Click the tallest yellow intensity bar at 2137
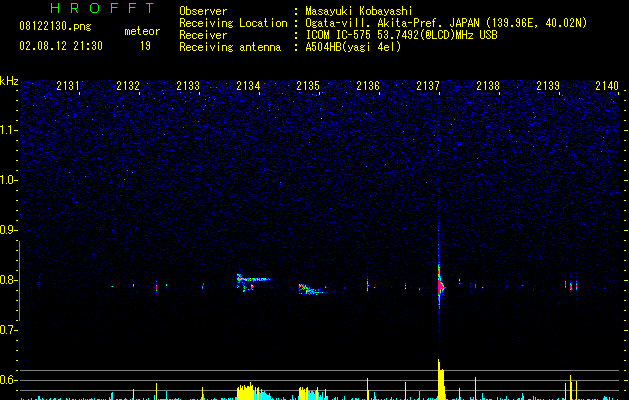Viewport: 629px width, 400px height. (x=440, y=380)
